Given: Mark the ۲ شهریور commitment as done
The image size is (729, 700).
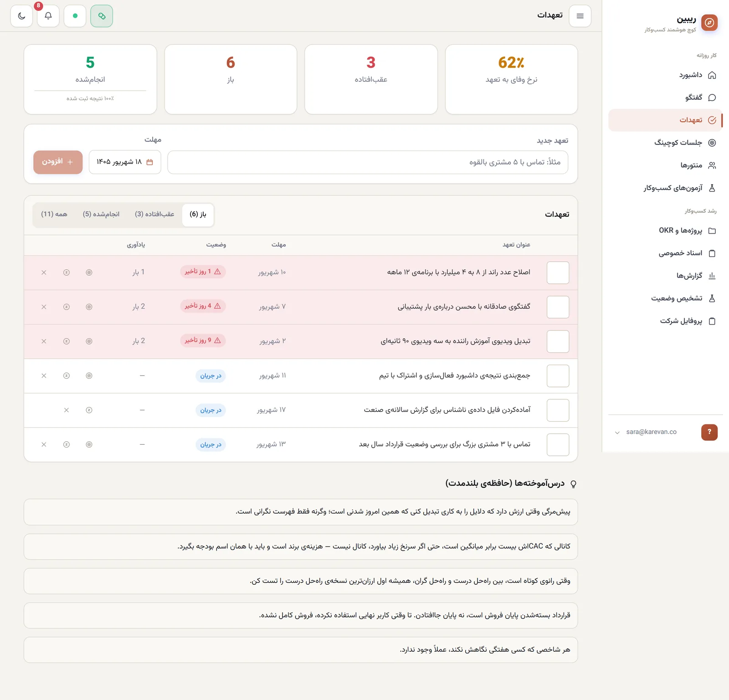Looking at the screenshot, I should click(x=558, y=341).
